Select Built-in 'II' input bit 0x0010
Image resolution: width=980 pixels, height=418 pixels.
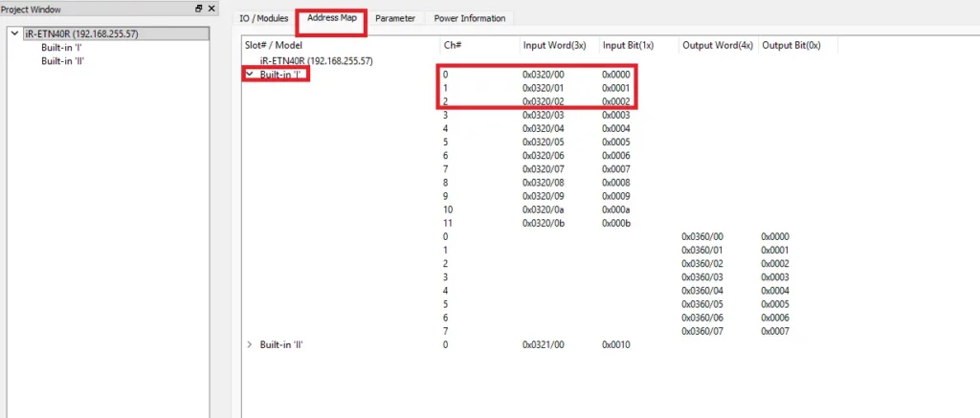(615, 344)
